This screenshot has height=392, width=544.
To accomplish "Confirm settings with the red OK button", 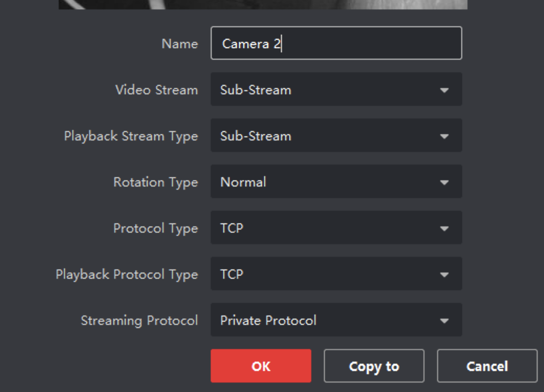I will click(x=260, y=366).
